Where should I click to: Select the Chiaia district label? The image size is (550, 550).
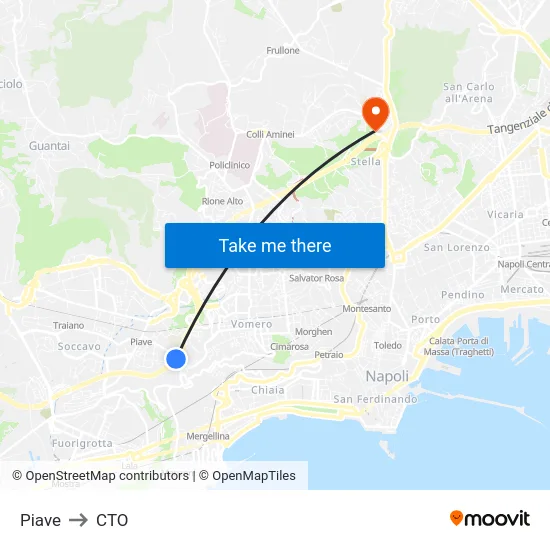(x=268, y=390)
